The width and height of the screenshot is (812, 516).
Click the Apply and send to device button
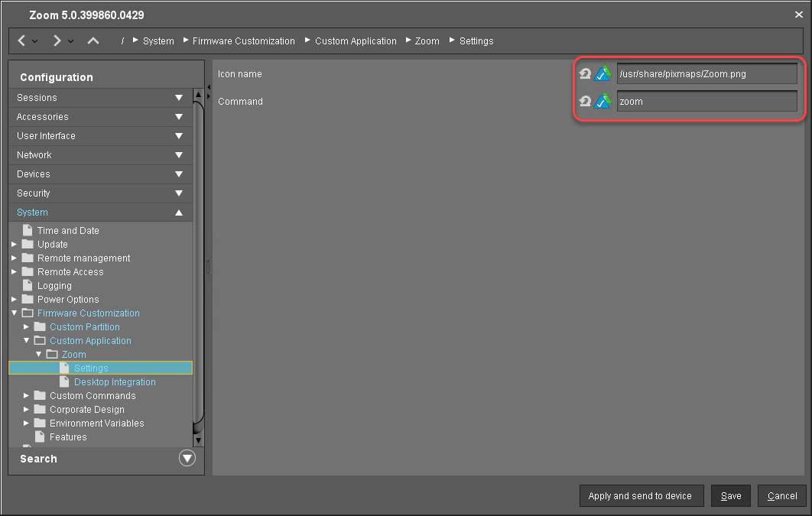pyautogui.click(x=640, y=496)
